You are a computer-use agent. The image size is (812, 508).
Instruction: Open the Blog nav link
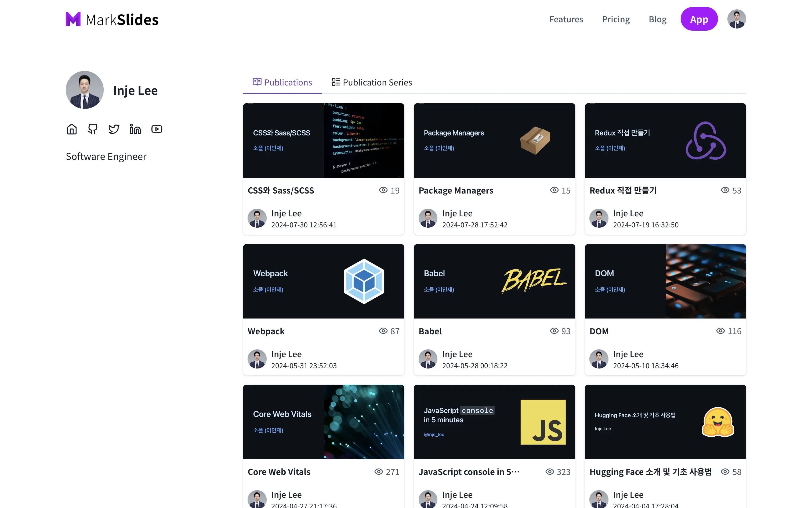point(657,19)
